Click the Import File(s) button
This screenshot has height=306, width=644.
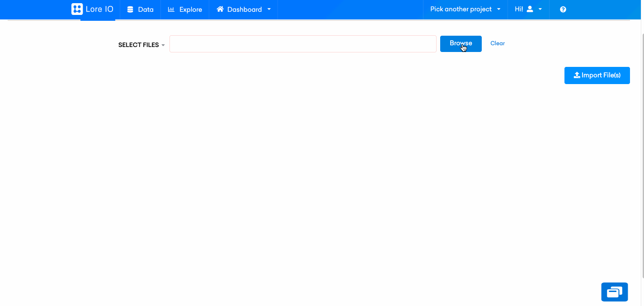click(597, 75)
